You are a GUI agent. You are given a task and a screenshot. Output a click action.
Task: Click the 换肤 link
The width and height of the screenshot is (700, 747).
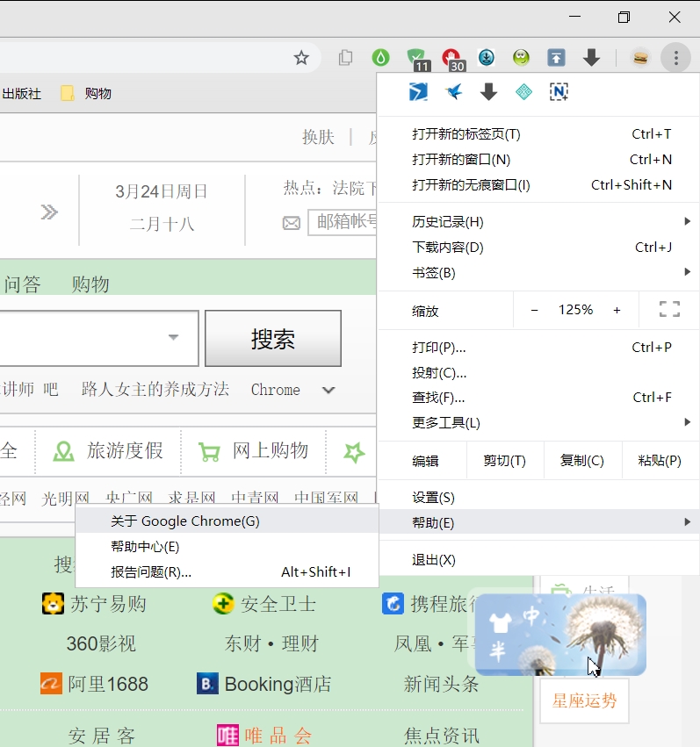click(x=318, y=137)
